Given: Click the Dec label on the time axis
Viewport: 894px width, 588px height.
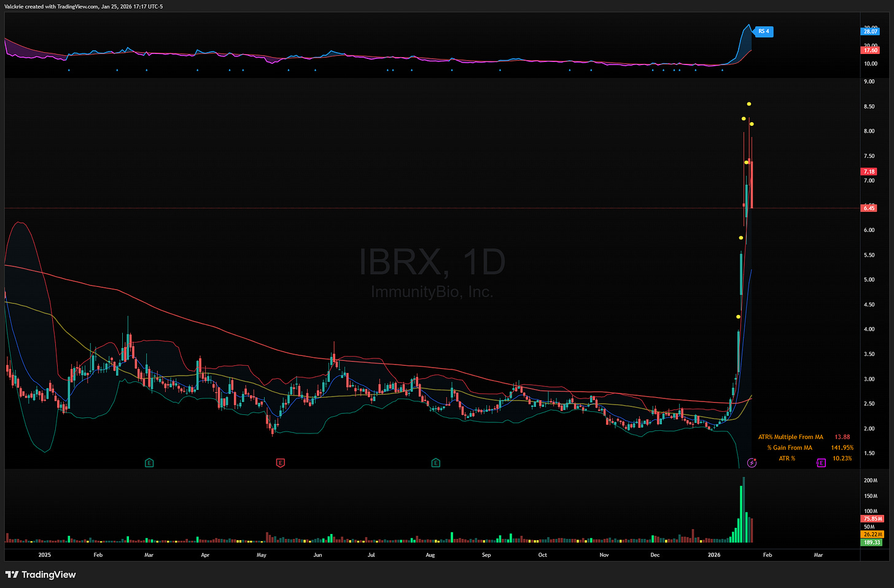Looking at the screenshot, I should pos(655,555).
